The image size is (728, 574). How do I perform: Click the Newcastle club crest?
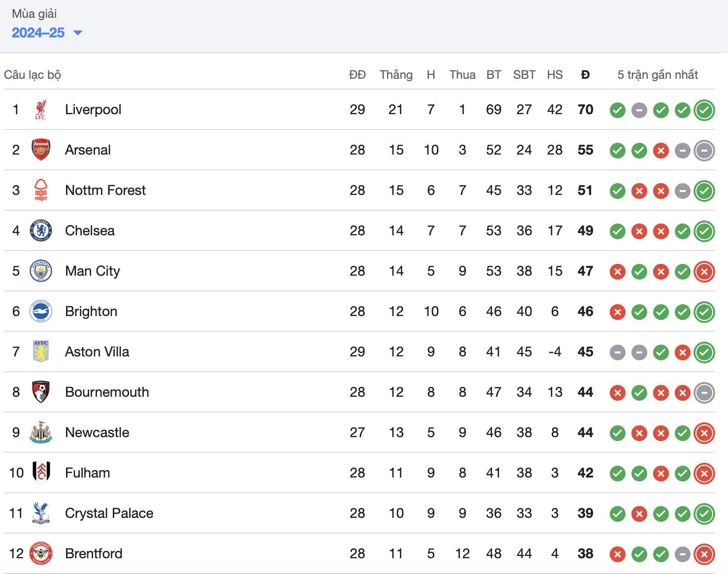point(41,433)
